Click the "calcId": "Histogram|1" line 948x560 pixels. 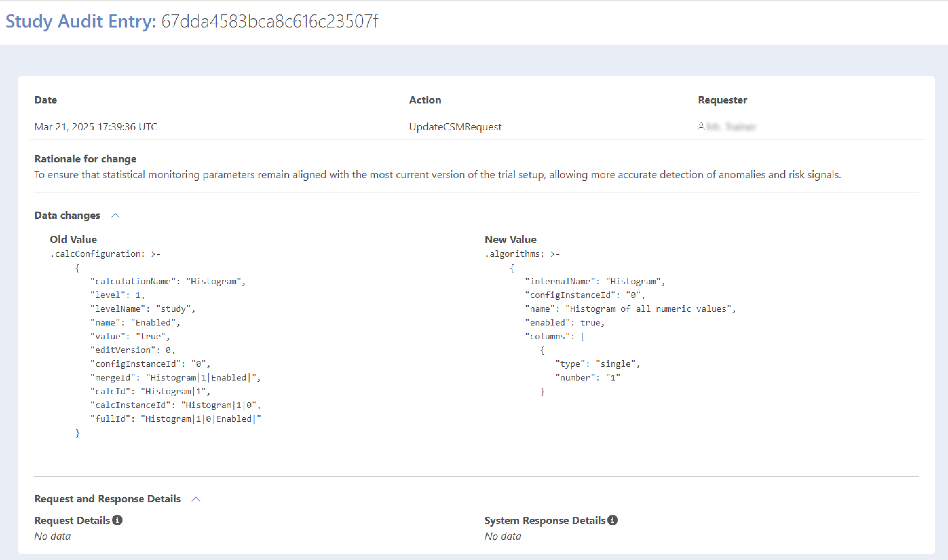coord(150,391)
